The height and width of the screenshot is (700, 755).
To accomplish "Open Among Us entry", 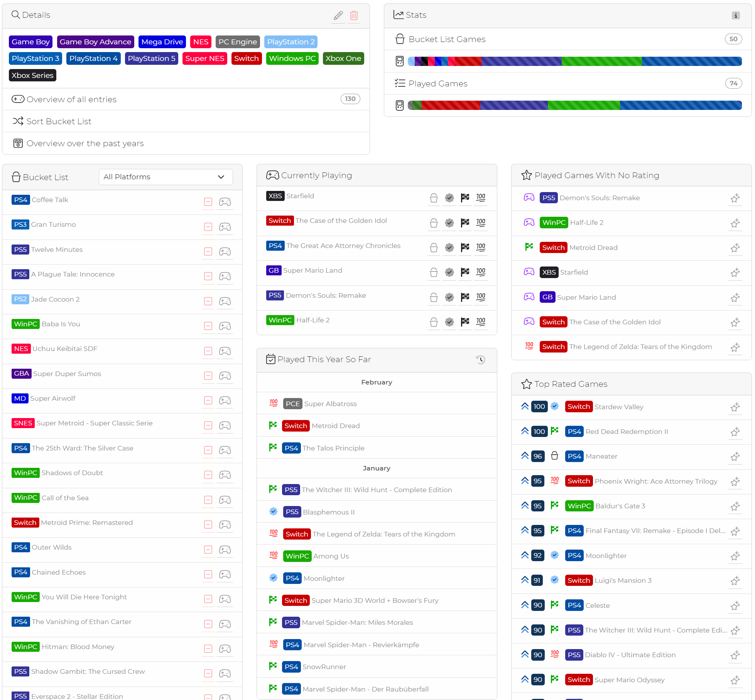I will 331,556.
